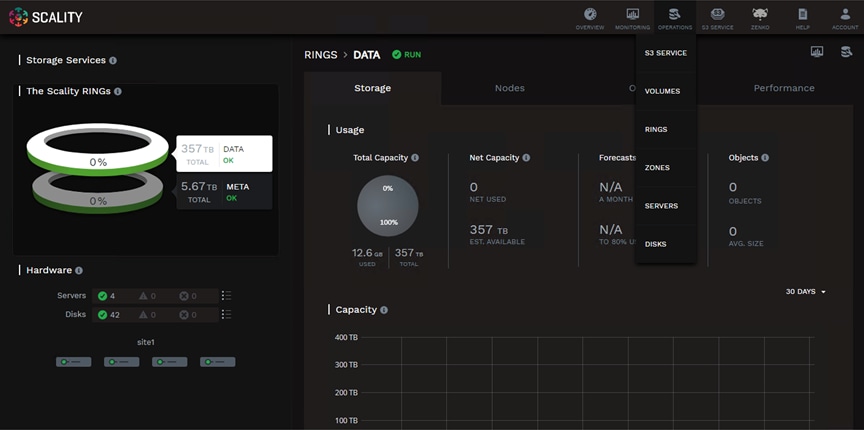Select SERVERS in Operations dropdown
Viewport: 864px width, 430px height.
[x=666, y=206]
